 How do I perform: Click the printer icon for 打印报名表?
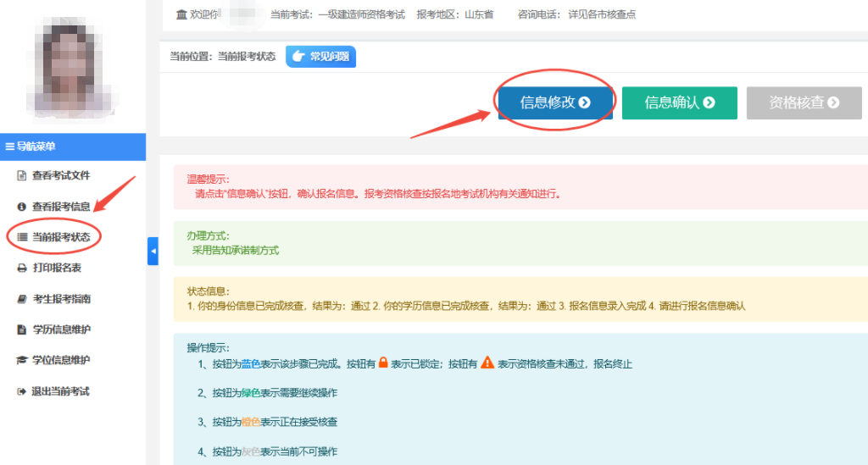(x=22, y=268)
